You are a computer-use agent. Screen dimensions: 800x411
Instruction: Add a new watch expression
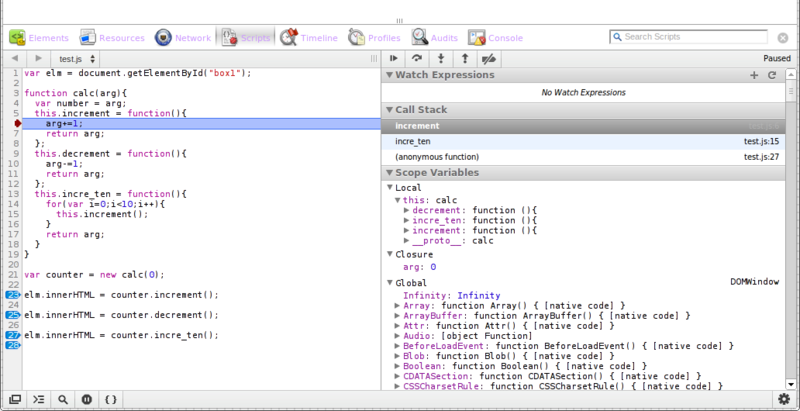pyautogui.click(x=754, y=75)
